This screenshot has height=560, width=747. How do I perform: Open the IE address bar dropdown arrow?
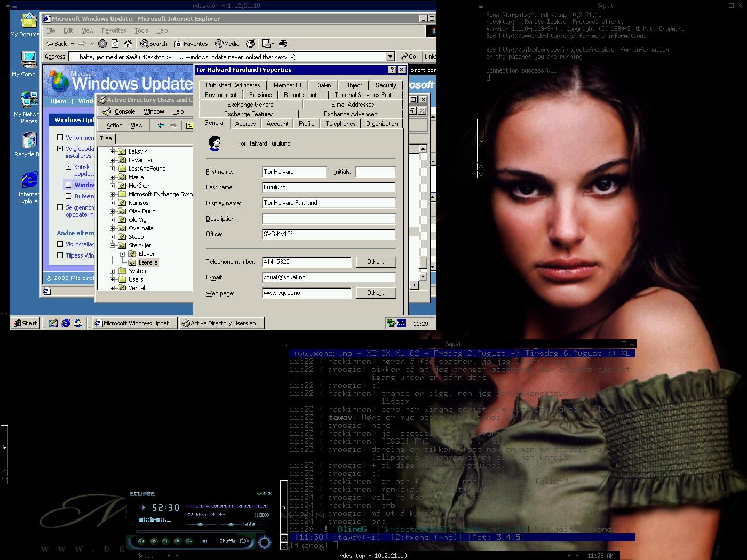[x=390, y=57]
